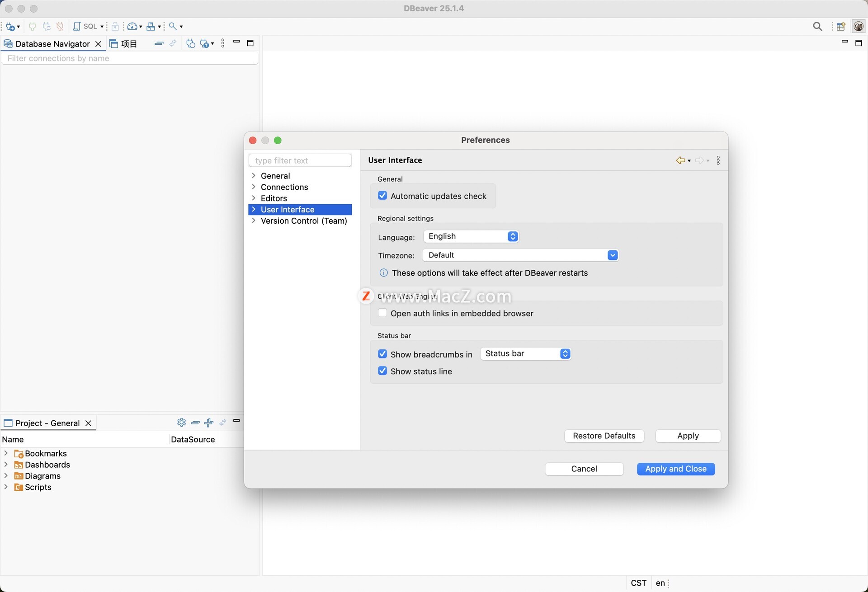Expand the User Interface preferences arrow

[x=254, y=209]
